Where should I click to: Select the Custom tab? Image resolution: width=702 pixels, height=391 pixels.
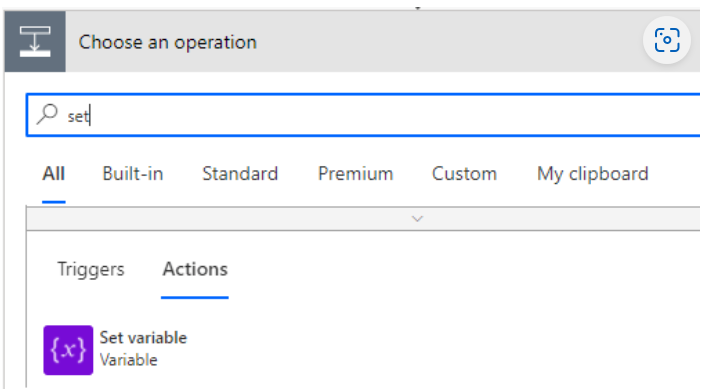coord(464,174)
